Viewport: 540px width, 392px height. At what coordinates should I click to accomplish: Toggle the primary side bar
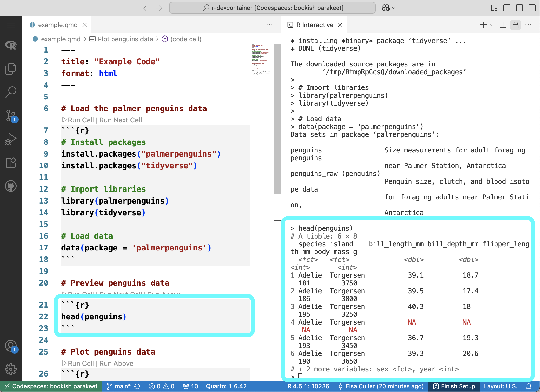click(x=507, y=8)
